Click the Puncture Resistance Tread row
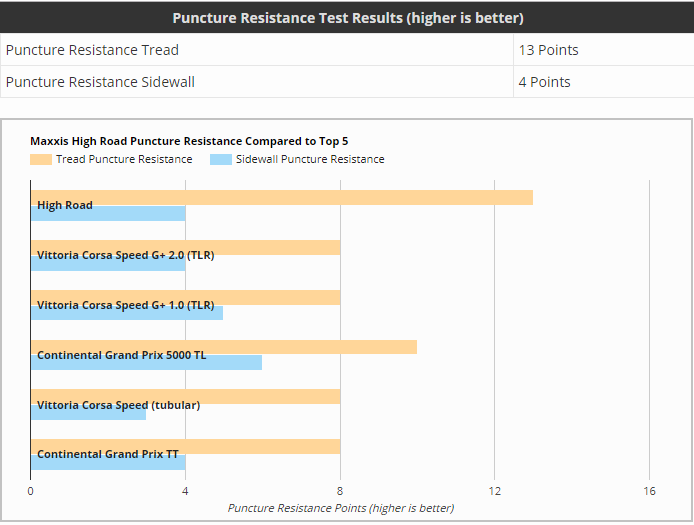This screenshot has height=525, width=694. [x=347, y=50]
